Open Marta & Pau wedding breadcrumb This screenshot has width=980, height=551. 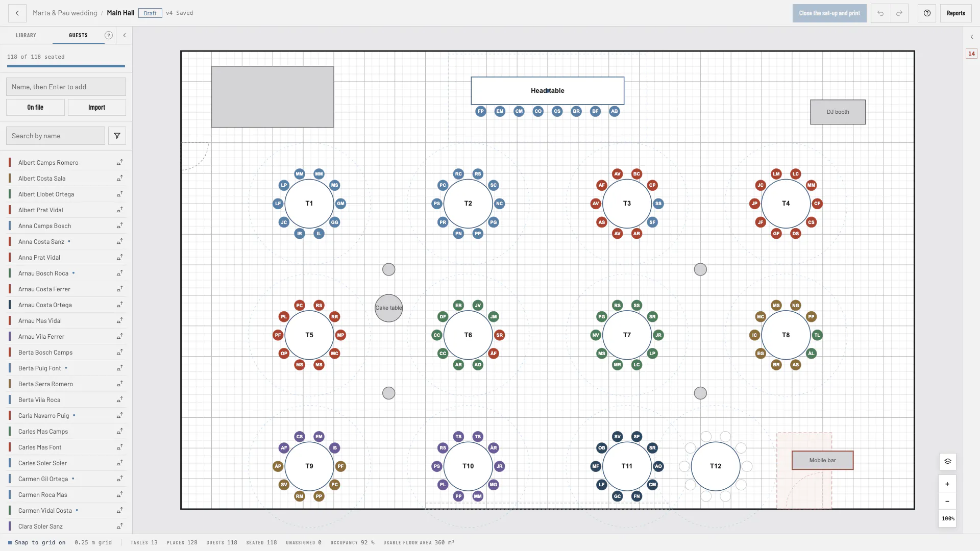(65, 13)
